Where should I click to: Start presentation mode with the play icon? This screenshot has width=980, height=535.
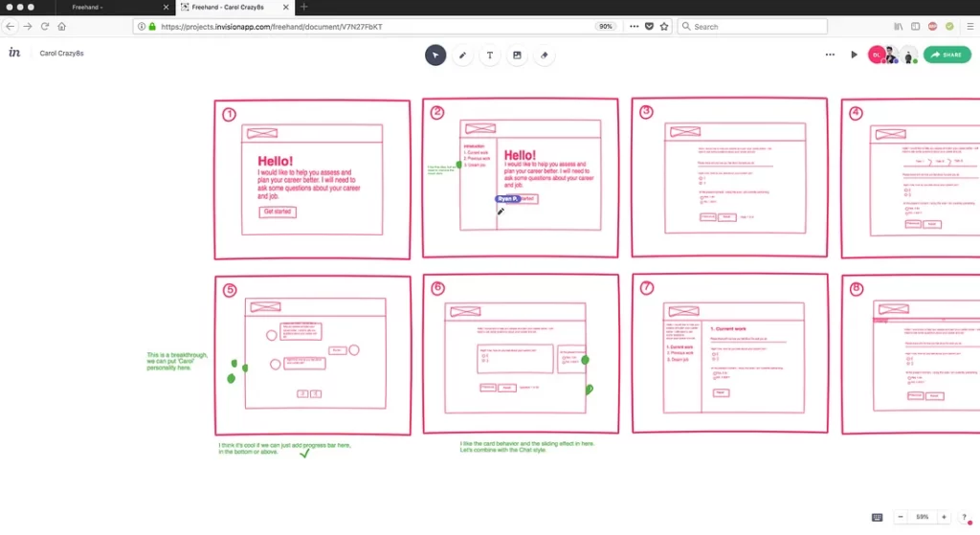tap(854, 55)
